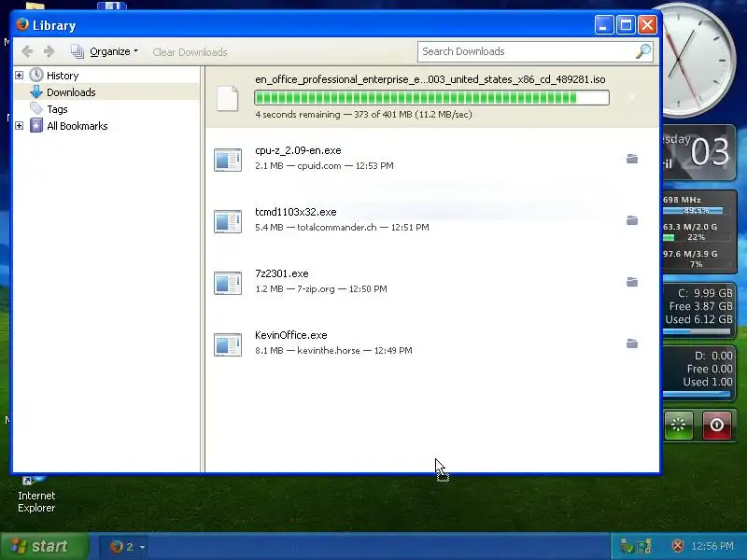
Task: Focus the Search Downloads field
Action: coord(526,51)
